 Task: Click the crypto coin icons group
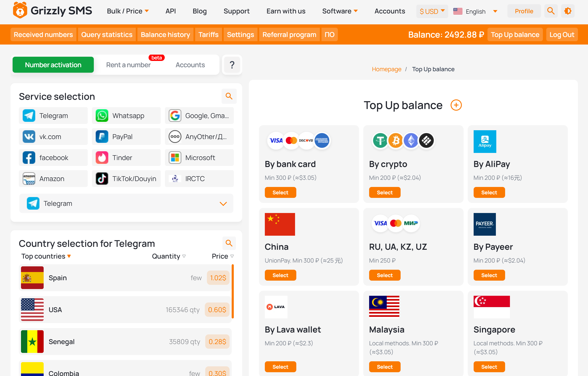403,141
